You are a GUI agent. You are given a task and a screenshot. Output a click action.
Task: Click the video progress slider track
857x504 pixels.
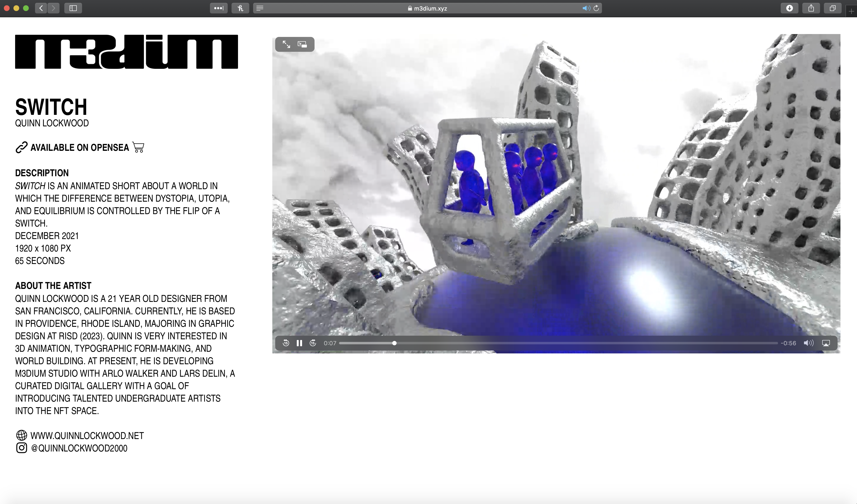click(558, 343)
